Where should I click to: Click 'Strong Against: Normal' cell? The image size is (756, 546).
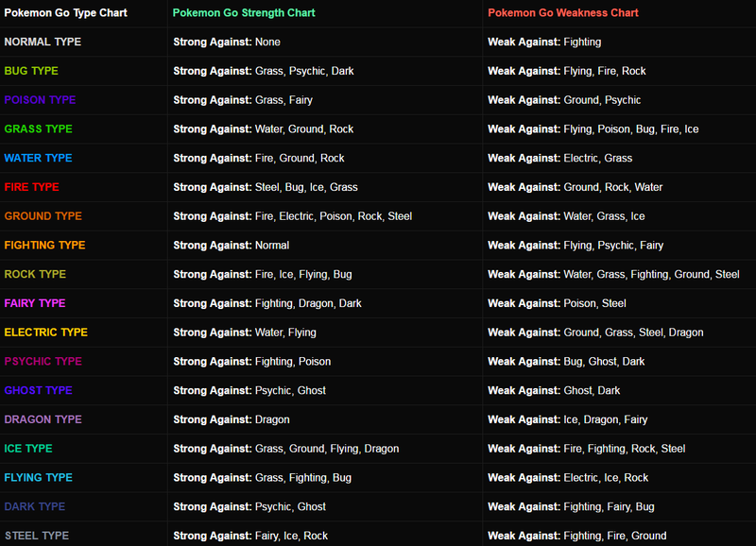[x=232, y=246]
